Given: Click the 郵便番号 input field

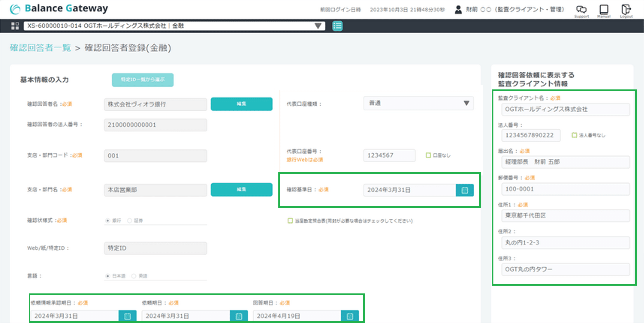Looking at the screenshot, I should [x=565, y=189].
